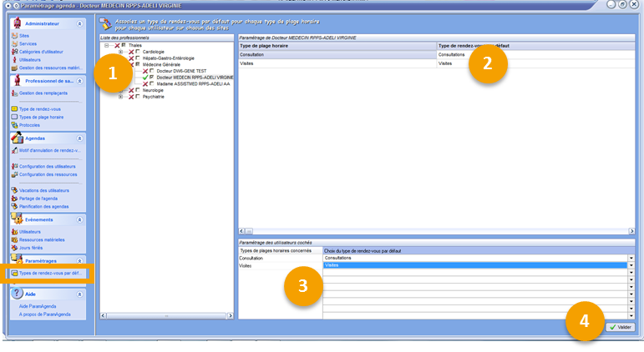Open dropdown for Consultations default type
This screenshot has width=644, height=352.
tap(631, 259)
